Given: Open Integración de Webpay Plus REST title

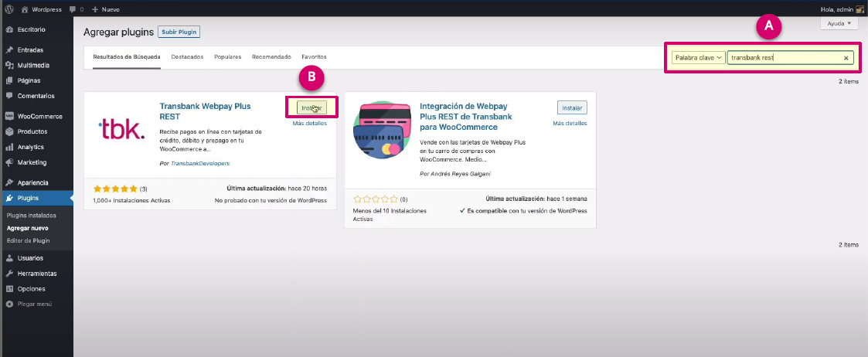Looking at the screenshot, I should [466, 117].
